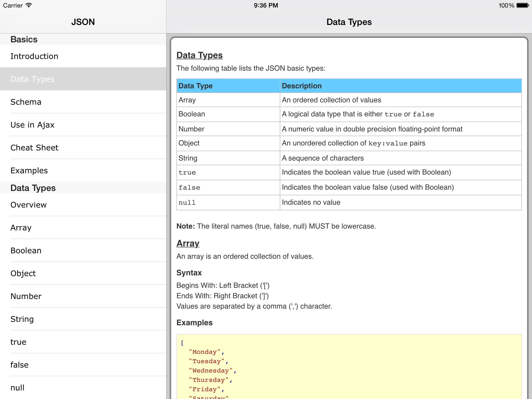Open the Data Types Overview item

[29, 205]
